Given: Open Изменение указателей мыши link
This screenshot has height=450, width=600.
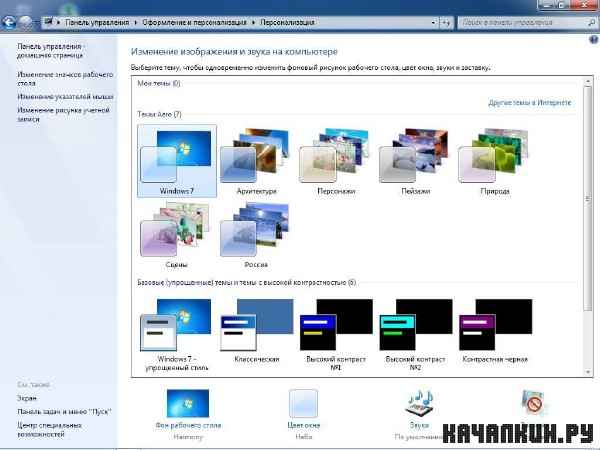Looking at the screenshot, I should 65,96.
